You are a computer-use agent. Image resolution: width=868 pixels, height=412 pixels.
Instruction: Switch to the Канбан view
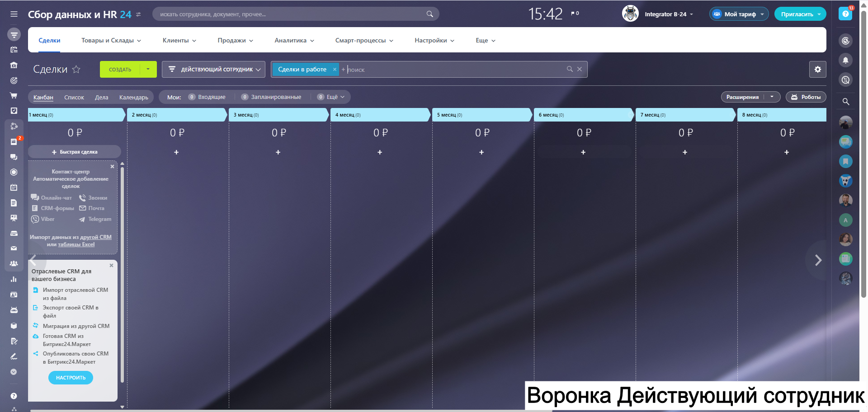point(43,97)
